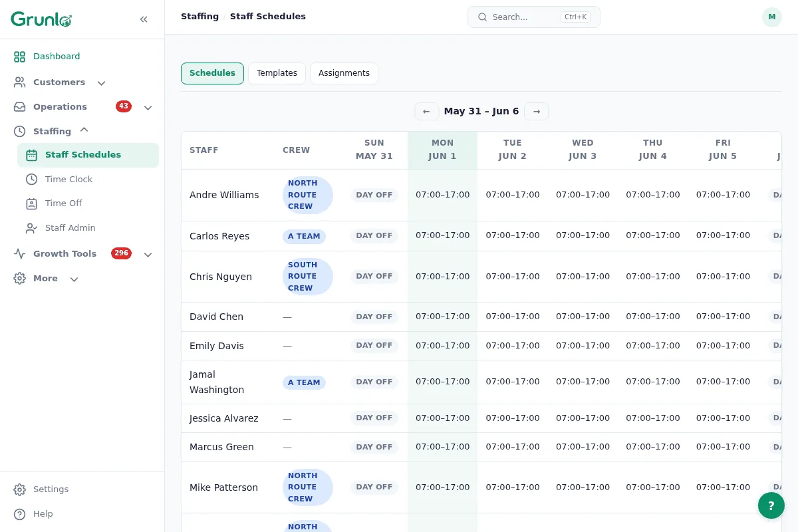Open Time Off page
This screenshot has height=532, width=798.
point(88,203)
